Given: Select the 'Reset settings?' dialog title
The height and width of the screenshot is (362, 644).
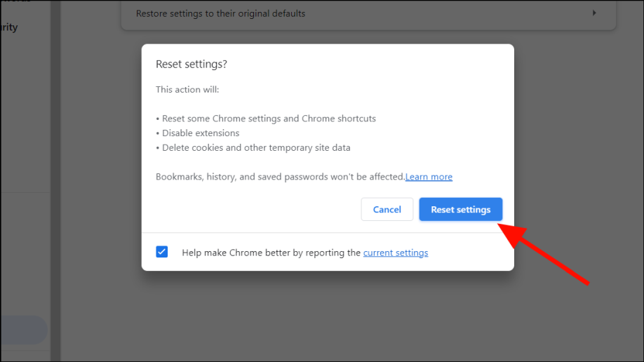Looking at the screenshot, I should click(x=192, y=64).
